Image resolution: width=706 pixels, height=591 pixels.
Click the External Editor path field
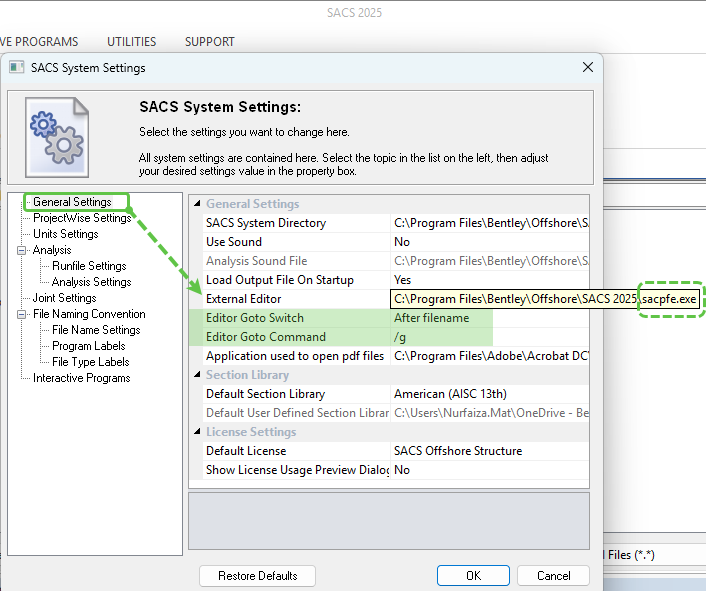pos(514,299)
